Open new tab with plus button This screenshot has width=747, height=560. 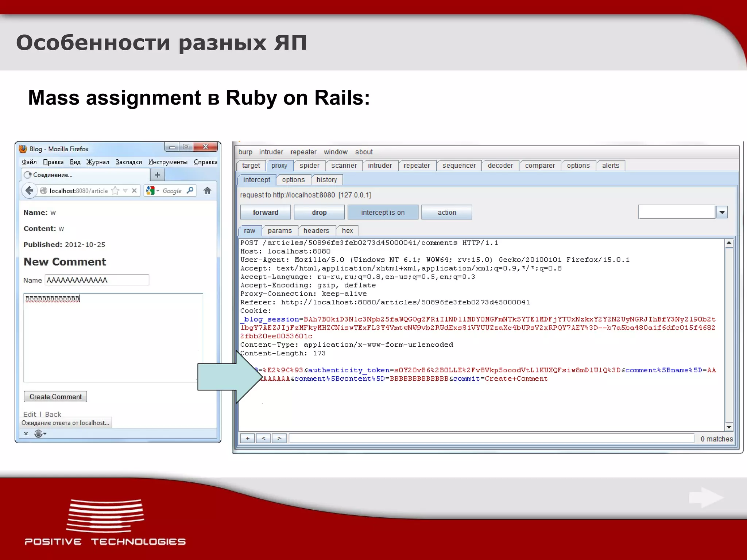158,175
